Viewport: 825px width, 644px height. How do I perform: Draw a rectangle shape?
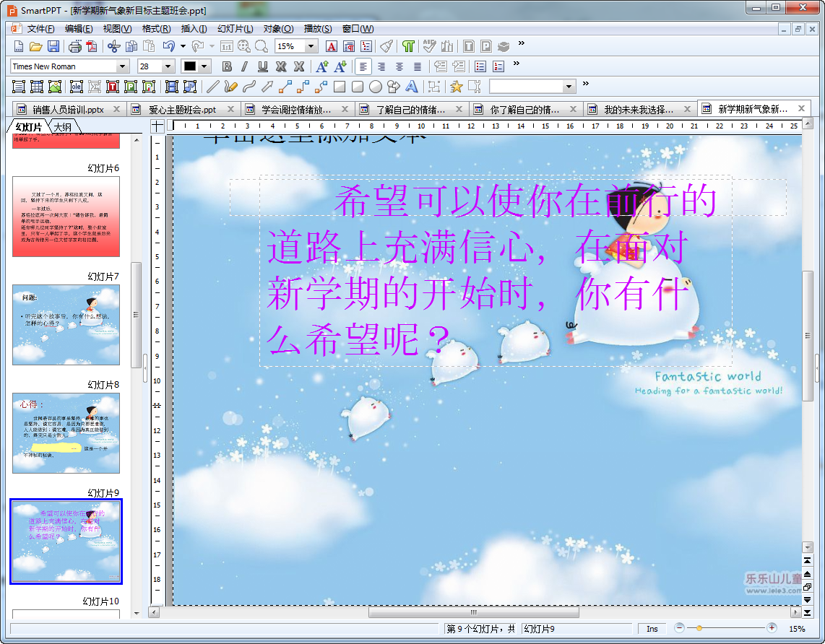click(x=340, y=86)
